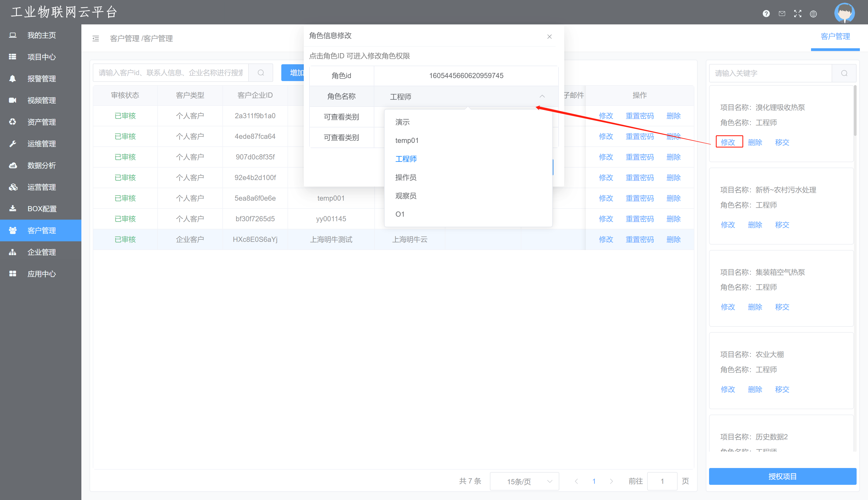Image resolution: width=868 pixels, height=500 pixels.
Task: Click the 企业客户 cell
Action: tap(190, 239)
